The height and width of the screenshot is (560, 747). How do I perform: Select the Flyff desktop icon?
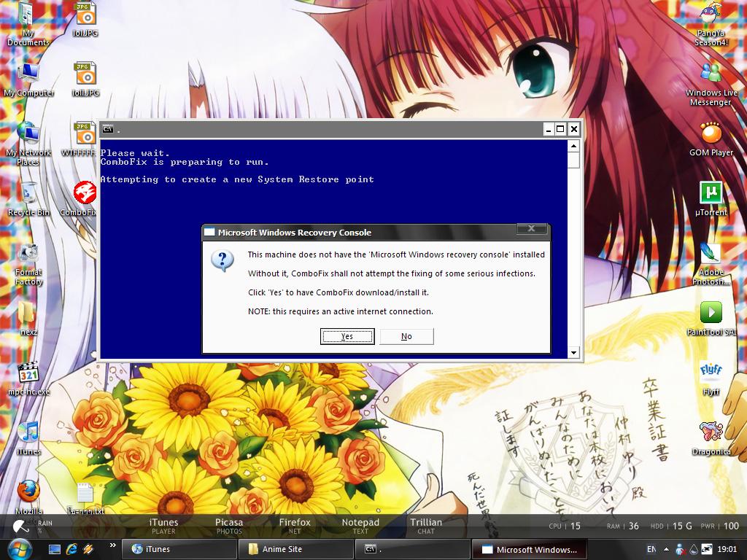point(711,378)
